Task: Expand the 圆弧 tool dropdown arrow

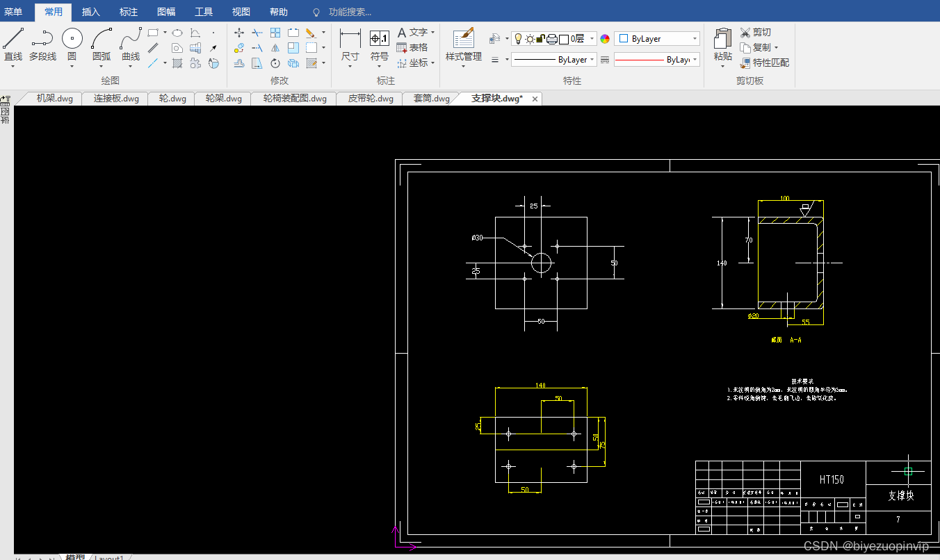Action: [x=102, y=67]
